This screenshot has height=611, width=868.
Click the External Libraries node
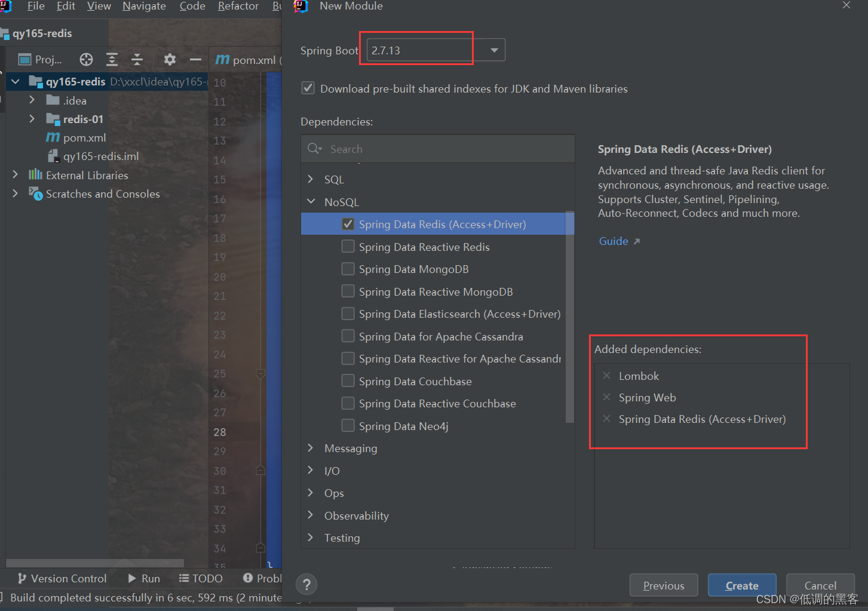pos(87,175)
